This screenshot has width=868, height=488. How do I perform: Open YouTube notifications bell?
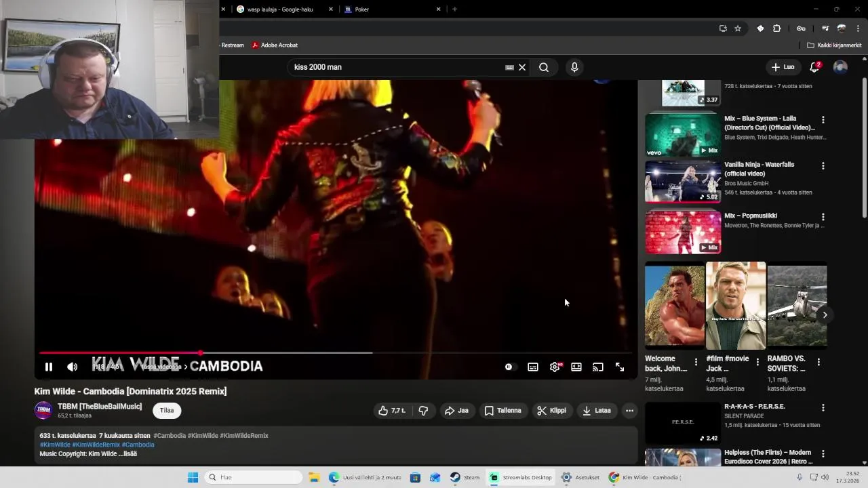815,67
